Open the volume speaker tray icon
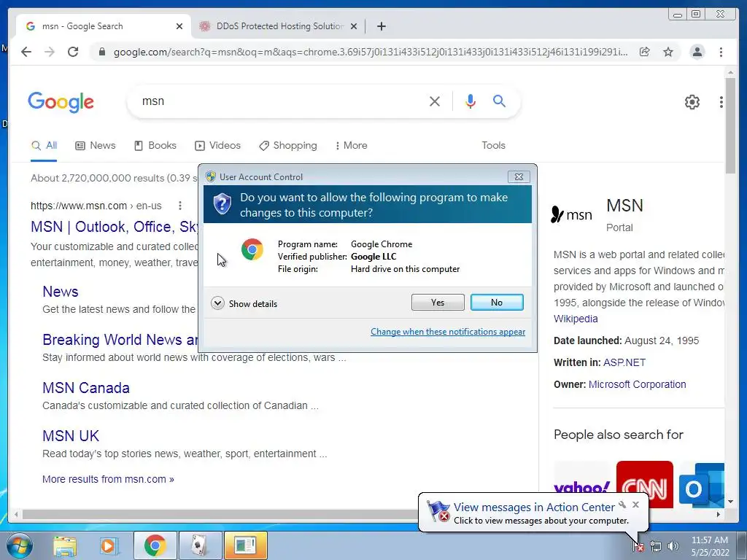 click(x=673, y=546)
